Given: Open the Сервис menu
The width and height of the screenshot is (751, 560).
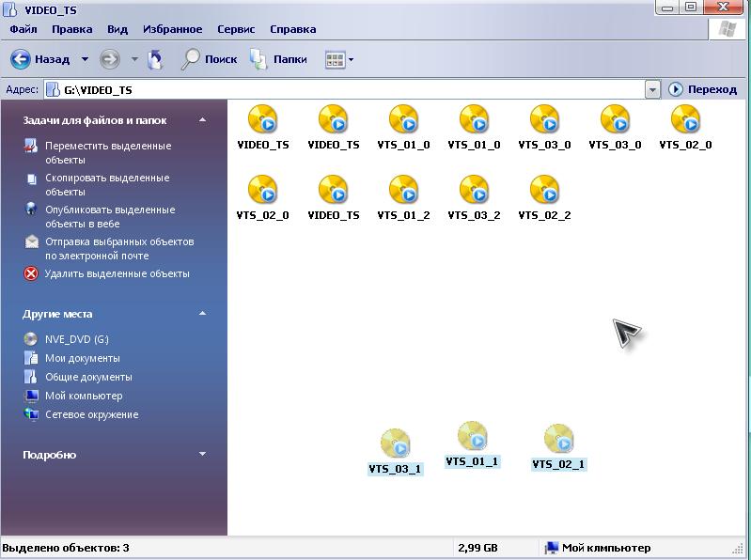Looking at the screenshot, I should click(236, 29).
